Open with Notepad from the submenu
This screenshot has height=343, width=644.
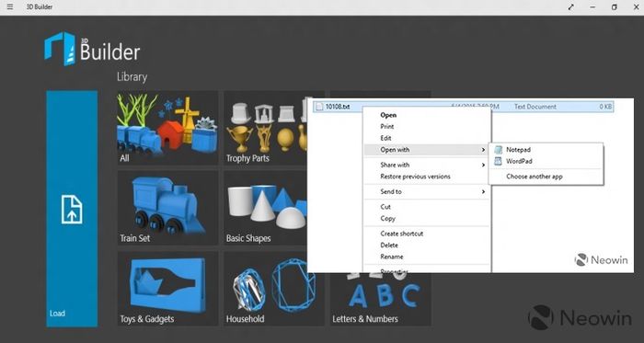click(546, 150)
